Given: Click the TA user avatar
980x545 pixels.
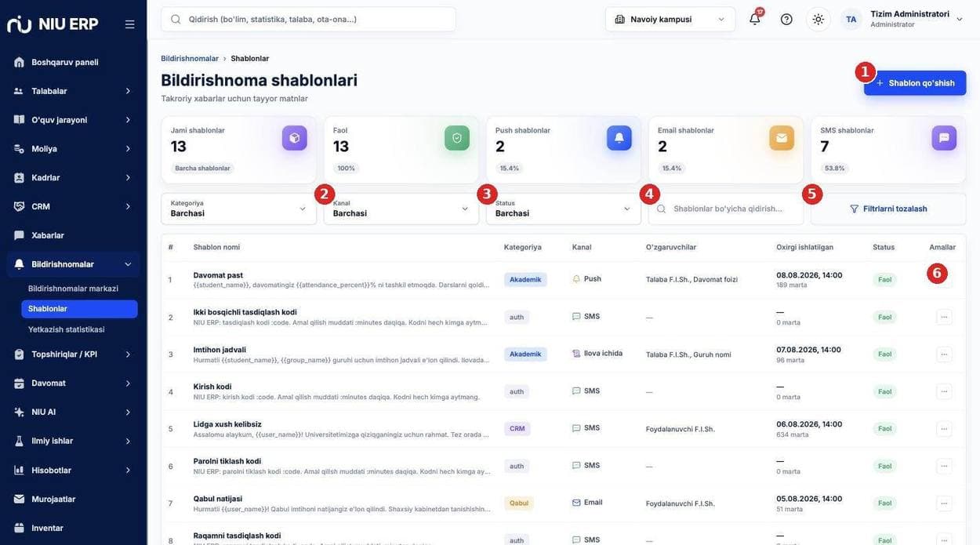Looking at the screenshot, I should [851, 19].
